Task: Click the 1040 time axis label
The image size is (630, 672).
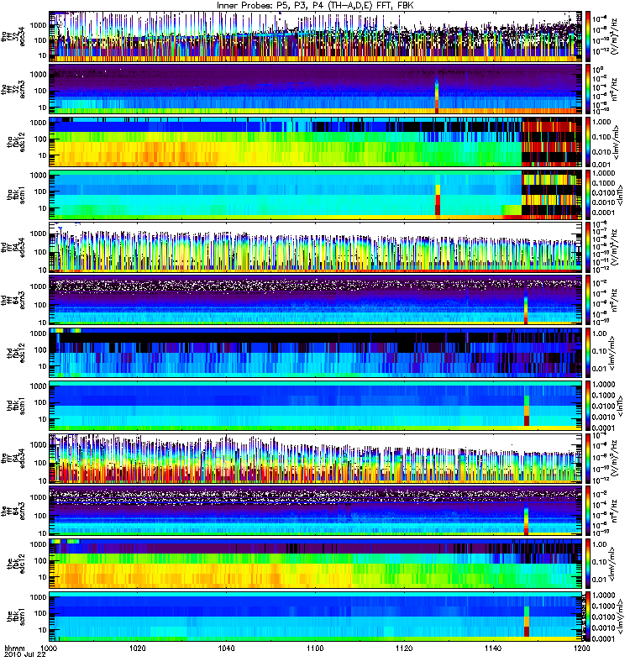Action: pyautogui.click(x=226, y=648)
